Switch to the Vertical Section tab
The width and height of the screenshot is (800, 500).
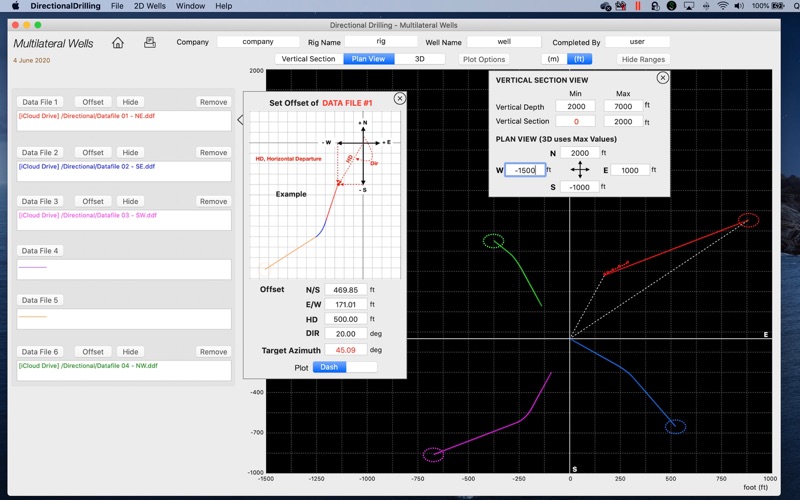308,59
